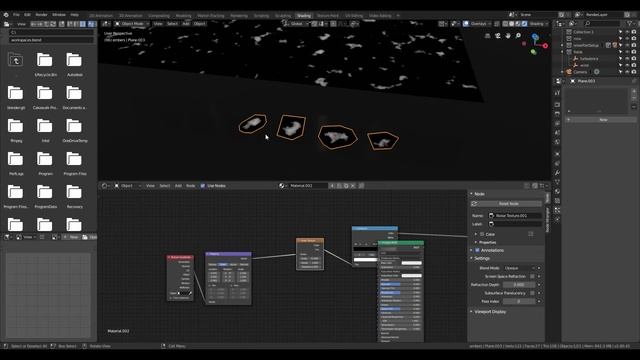This screenshot has width=640, height=360.
Task: Open the Window menu
Action: (59, 15)
